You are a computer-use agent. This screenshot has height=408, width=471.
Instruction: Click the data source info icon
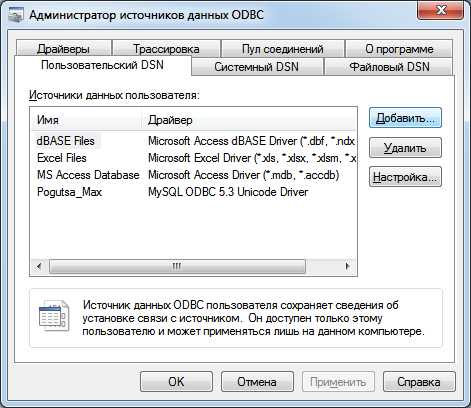pos(54,315)
